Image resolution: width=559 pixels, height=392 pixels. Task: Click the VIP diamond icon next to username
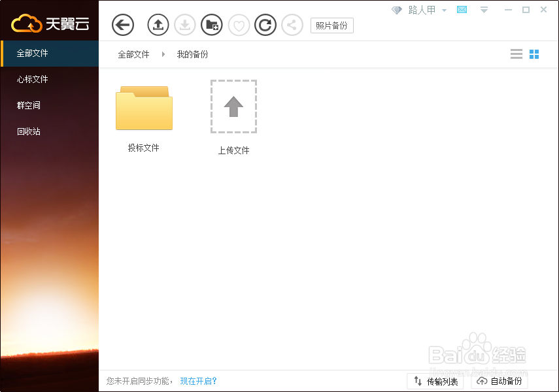click(x=396, y=10)
